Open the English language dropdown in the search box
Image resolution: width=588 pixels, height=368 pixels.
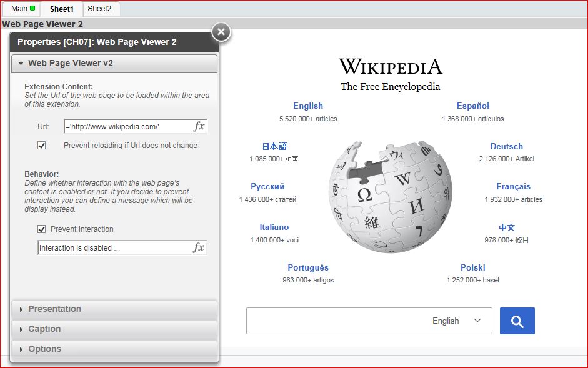click(456, 321)
